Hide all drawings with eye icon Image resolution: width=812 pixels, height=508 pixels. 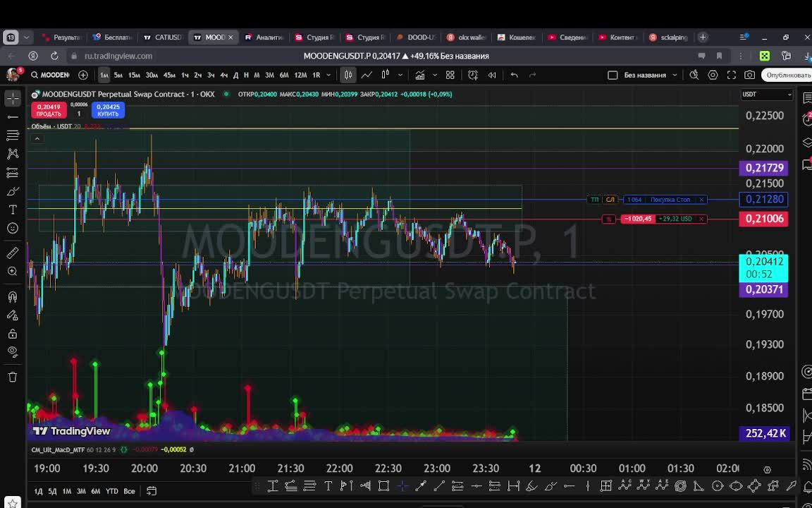tap(13, 352)
